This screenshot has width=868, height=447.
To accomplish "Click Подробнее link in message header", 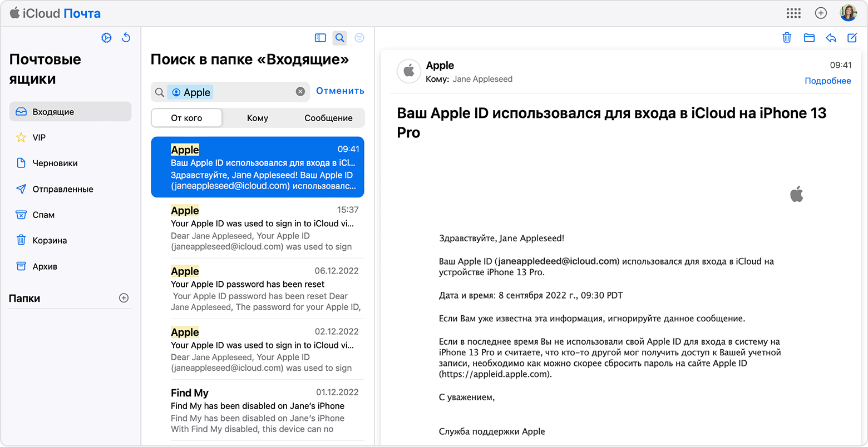I will tap(828, 81).
